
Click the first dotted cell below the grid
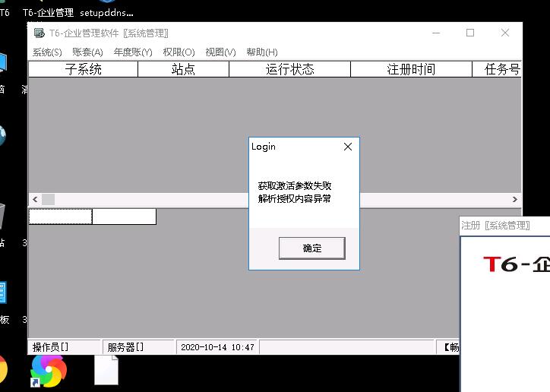pyautogui.click(x=60, y=217)
